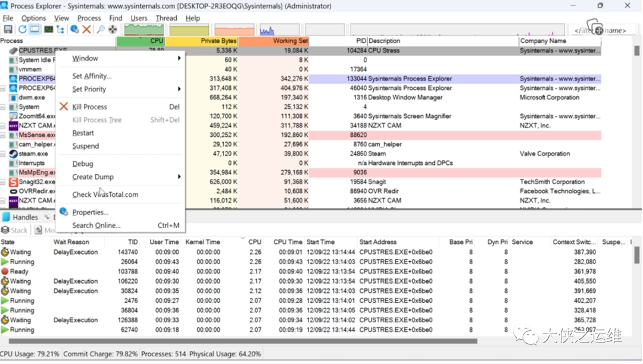The image size is (643, 364).
Task: Open the CPU usage mini graph
Action: (x=144, y=30)
